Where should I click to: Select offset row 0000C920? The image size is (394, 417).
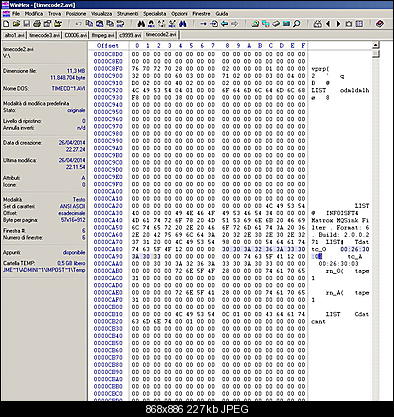coord(108,90)
